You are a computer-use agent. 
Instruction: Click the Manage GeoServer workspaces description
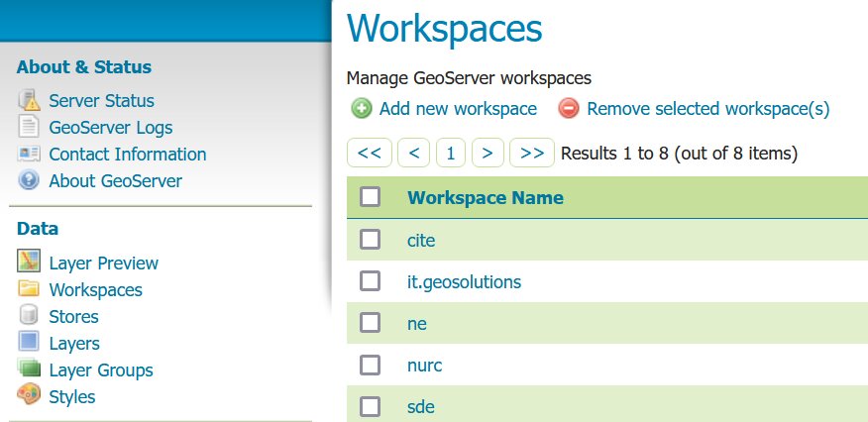(469, 78)
